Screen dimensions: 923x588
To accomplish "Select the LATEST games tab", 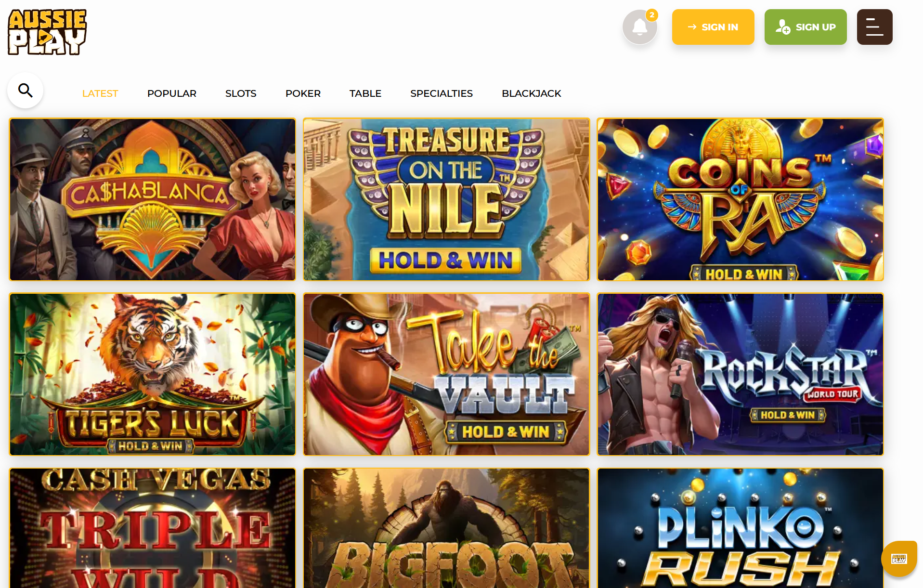I will [x=100, y=93].
